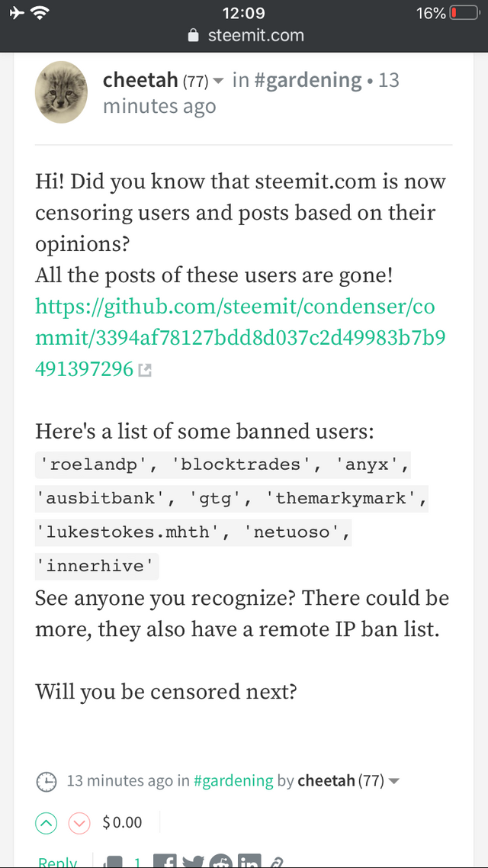The width and height of the screenshot is (488, 868).
Task: View the $0.00 payout details
Action: tap(122, 823)
